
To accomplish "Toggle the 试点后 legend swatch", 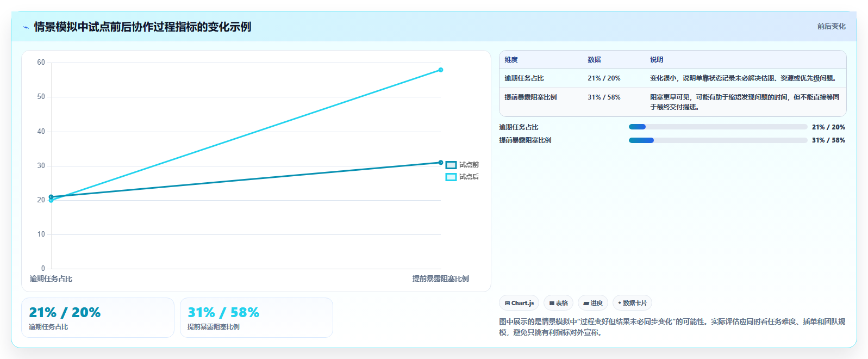I will click(451, 177).
